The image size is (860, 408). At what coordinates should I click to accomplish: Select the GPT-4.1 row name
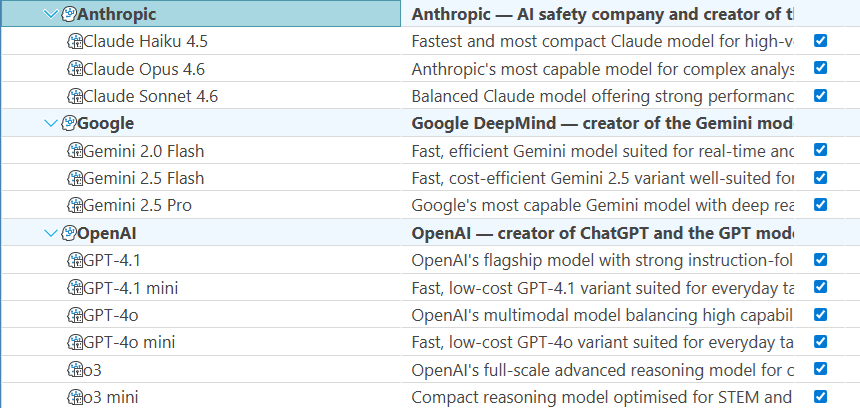(x=112, y=260)
